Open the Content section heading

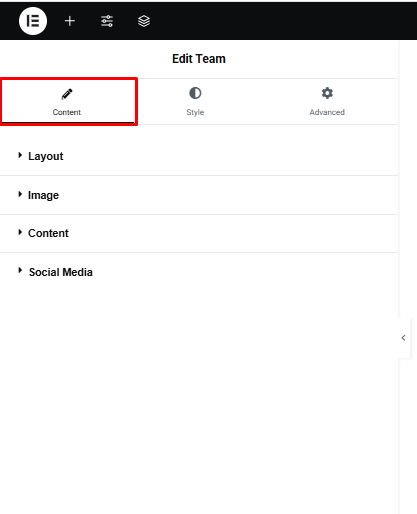coord(48,233)
